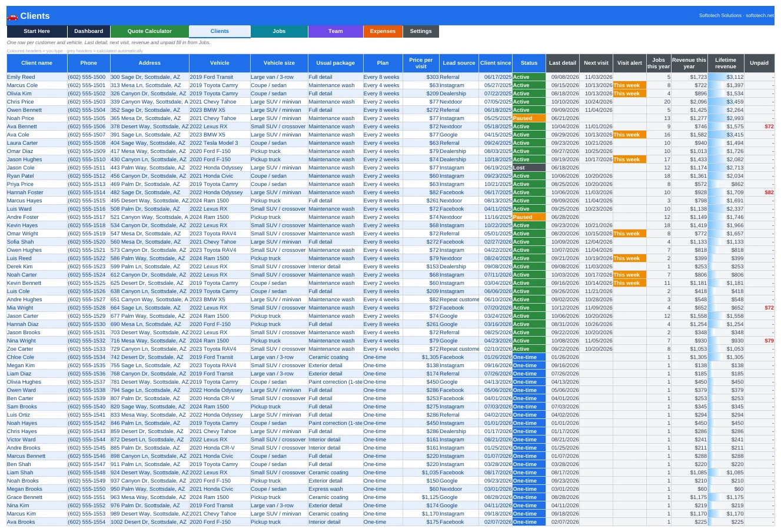Select the Status column header
781x532 pixels.
(529, 63)
